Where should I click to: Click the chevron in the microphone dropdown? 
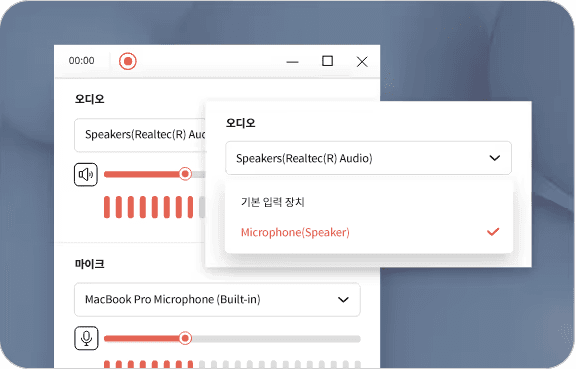343,300
